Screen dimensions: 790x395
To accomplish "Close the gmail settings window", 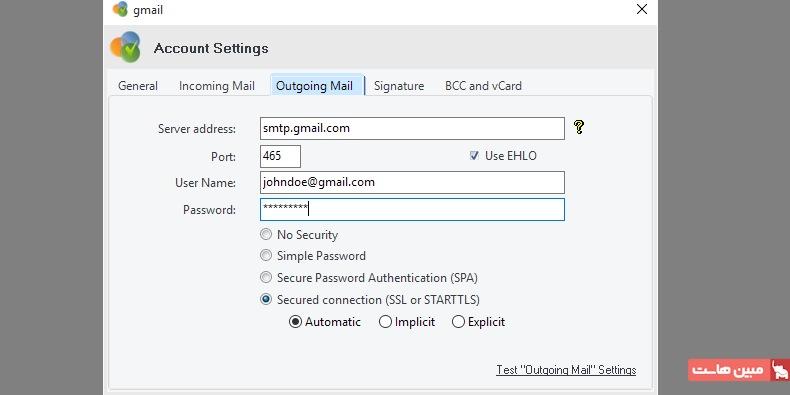I will pos(642,9).
